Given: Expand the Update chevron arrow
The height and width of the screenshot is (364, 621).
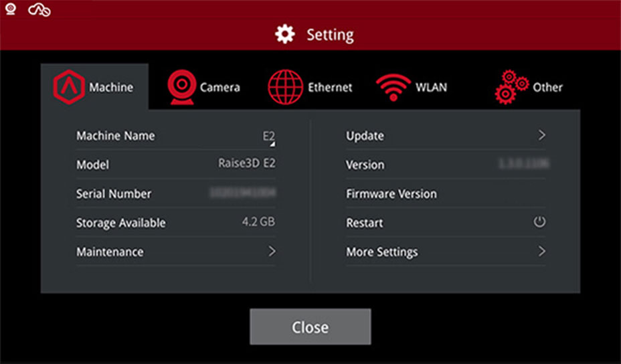Looking at the screenshot, I should [542, 135].
